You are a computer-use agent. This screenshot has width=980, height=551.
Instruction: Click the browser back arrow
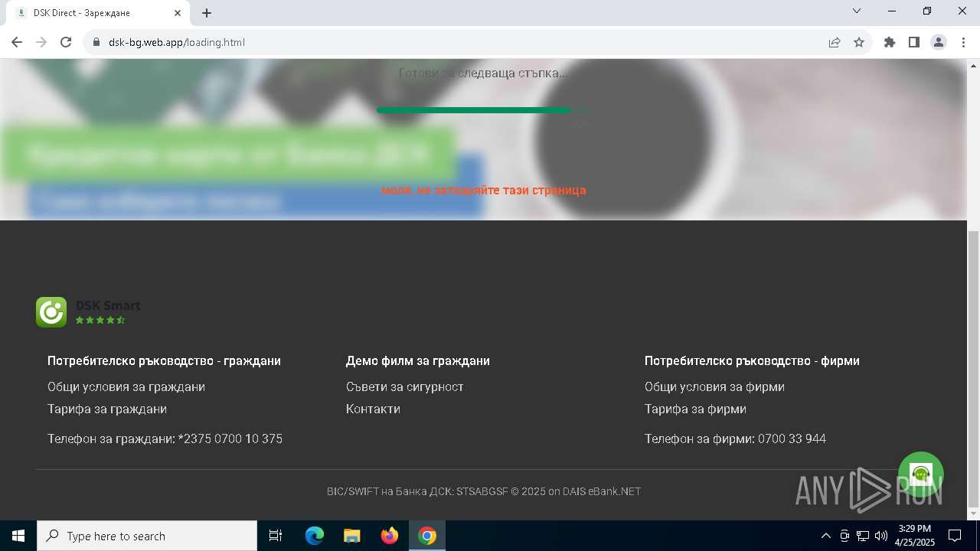17,42
